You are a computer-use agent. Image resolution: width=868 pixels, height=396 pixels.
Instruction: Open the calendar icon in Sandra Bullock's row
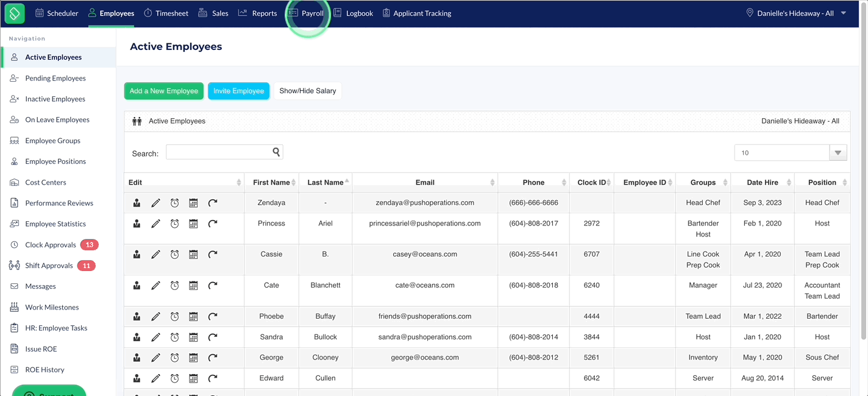coord(193,337)
